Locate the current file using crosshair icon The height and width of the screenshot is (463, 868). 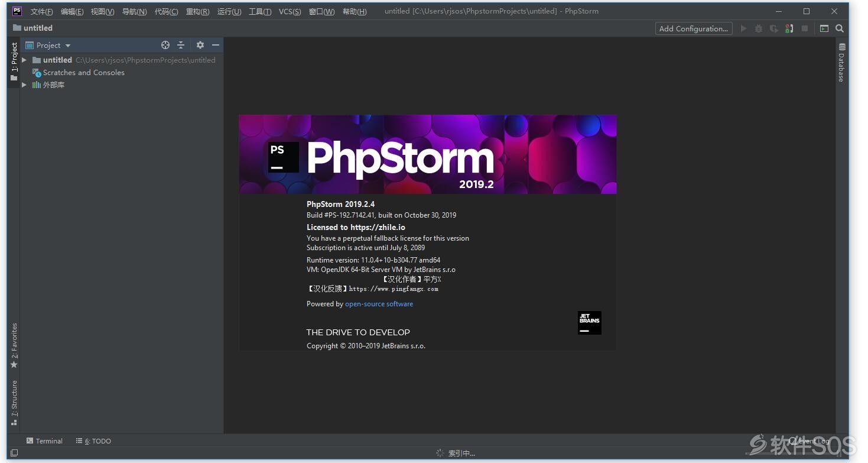165,45
